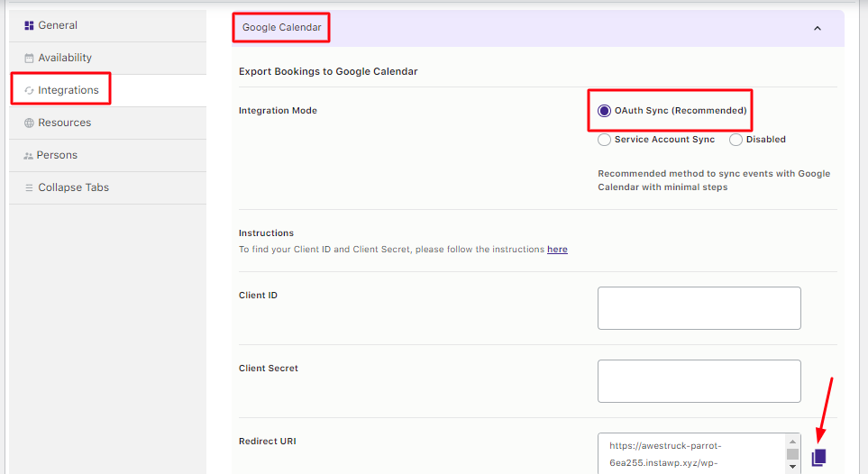Image resolution: width=868 pixels, height=474 pixels.
Task: Copy the Redirect URI with the copy icon
Action: pos(818,458)
